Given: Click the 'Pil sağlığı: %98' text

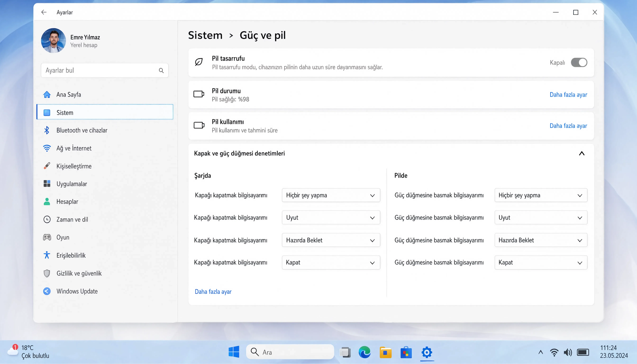Looking at the screenshot, I should click(x=230, y=100).
